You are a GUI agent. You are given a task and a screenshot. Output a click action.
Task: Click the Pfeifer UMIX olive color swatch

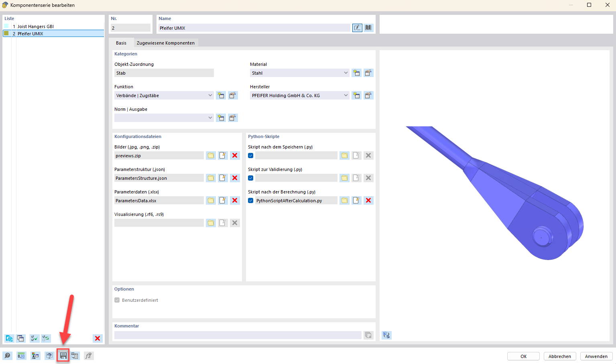coord(6,33)
